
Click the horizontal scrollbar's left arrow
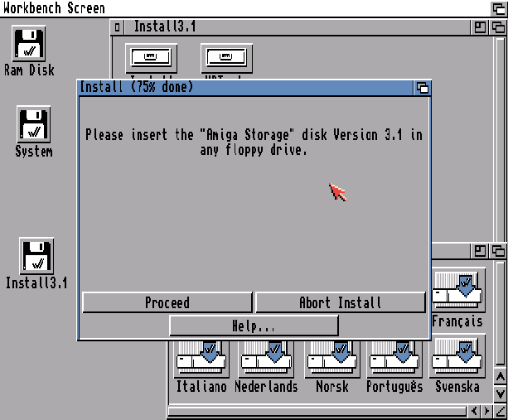tap(474, 411)
